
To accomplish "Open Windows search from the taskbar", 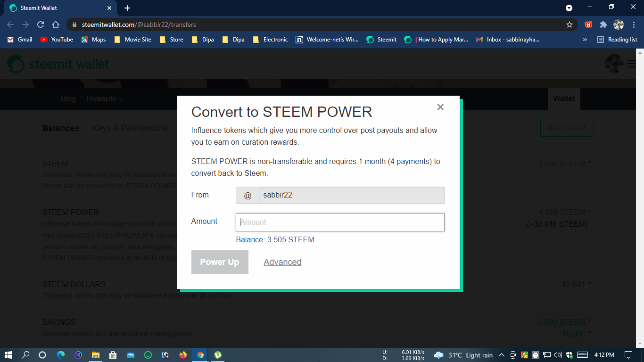I will 25,355.
